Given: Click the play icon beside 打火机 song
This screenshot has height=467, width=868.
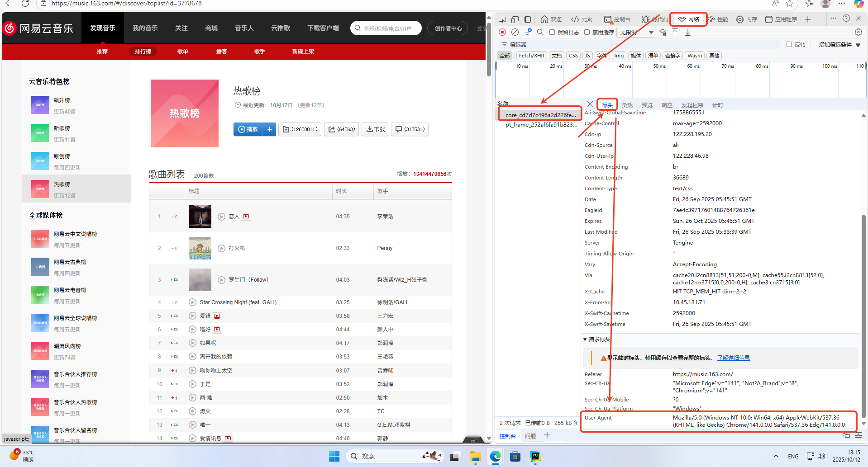Looking at the screenshot, I should 221,248.
